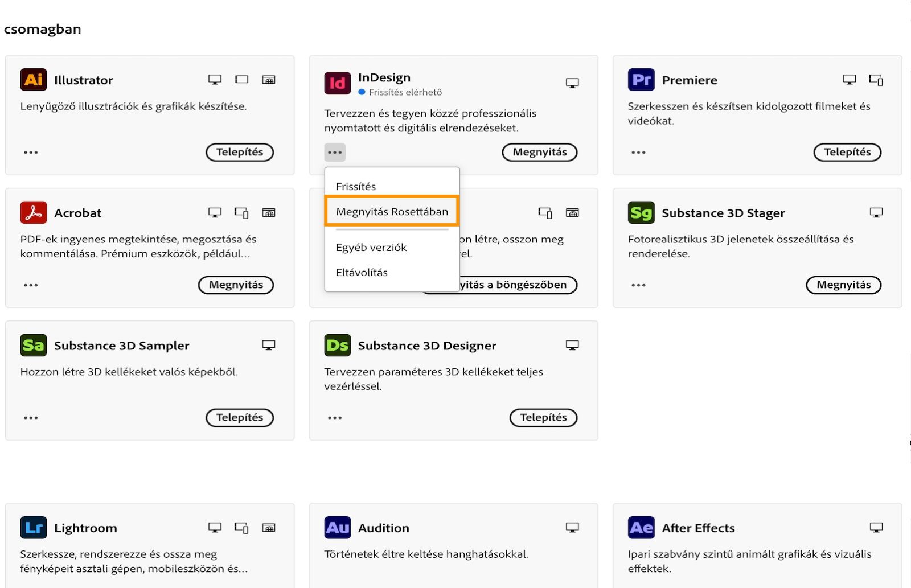
Task: Click the desktop icon on After Effects card
Action: click(x=876, y=528)
